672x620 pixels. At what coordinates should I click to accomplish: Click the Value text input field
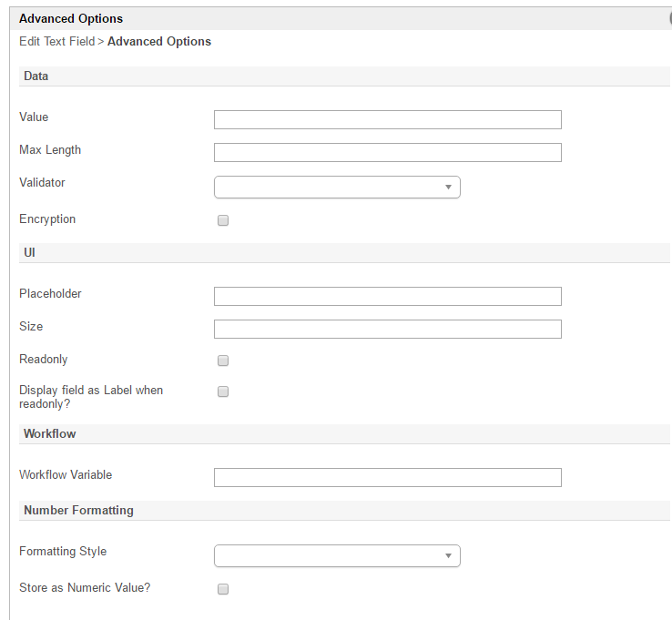[387, 119]
